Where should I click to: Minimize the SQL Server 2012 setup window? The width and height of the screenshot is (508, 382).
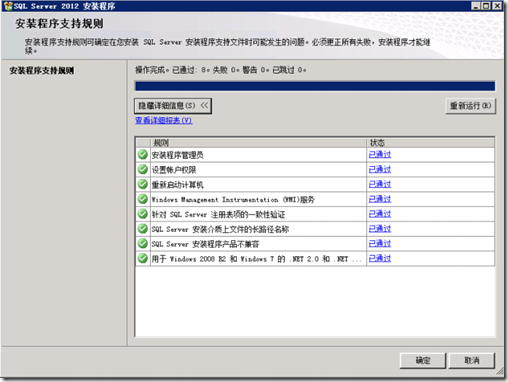(476, 6)
